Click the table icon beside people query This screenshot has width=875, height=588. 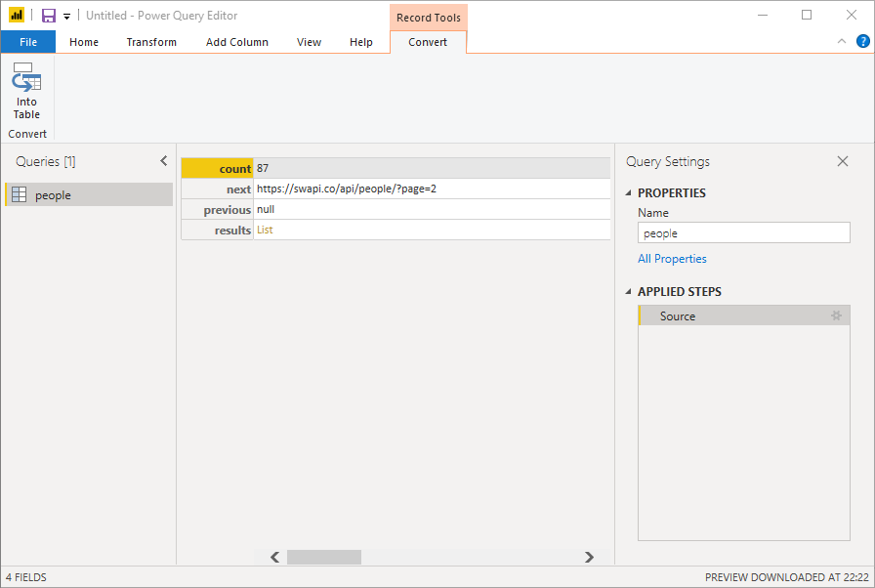(19, 194)
